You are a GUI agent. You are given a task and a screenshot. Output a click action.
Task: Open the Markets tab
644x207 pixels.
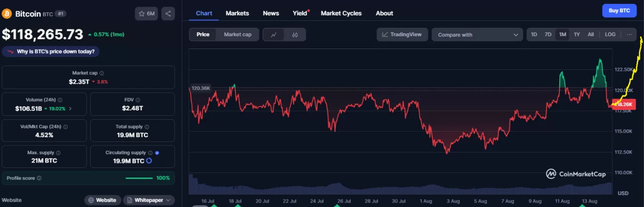coord(237,13)
